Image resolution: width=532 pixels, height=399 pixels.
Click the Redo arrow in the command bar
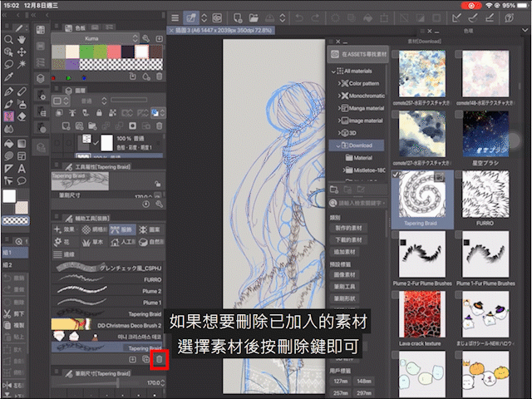pos(315,18)
